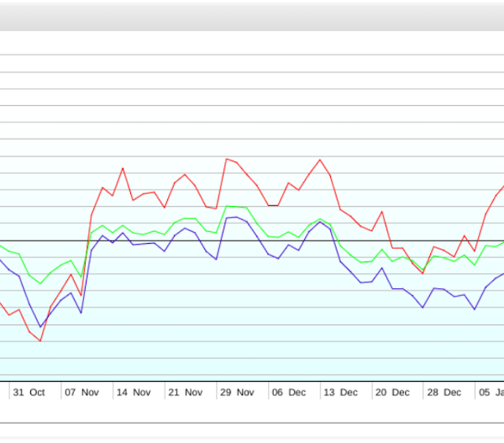This screenshot has height=443, width=504.
Task: Click the '31 Oct' date label
Action: pyautogui.click(x=29, y=392)
